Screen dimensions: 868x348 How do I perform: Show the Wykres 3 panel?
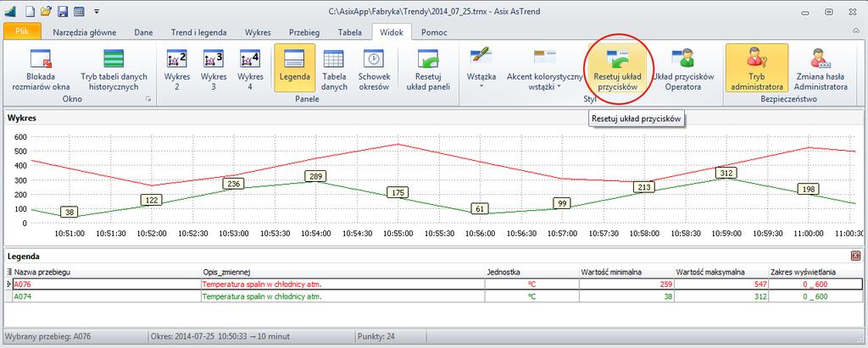[214, 69]
